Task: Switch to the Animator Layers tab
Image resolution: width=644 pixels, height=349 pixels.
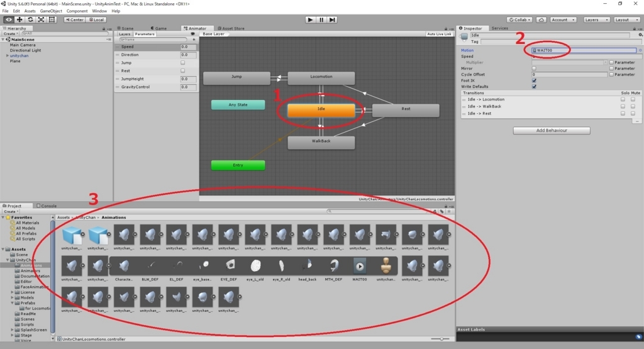Action: (125, 34)
